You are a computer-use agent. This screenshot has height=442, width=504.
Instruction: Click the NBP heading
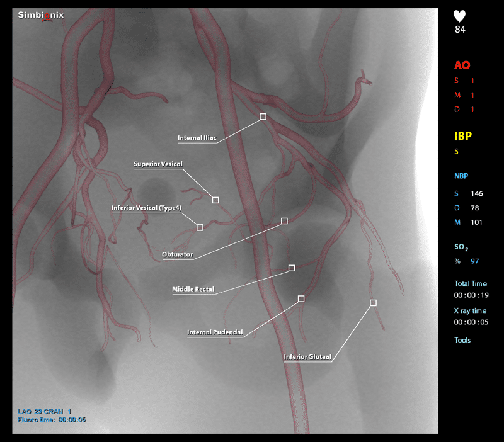[461, 176]
